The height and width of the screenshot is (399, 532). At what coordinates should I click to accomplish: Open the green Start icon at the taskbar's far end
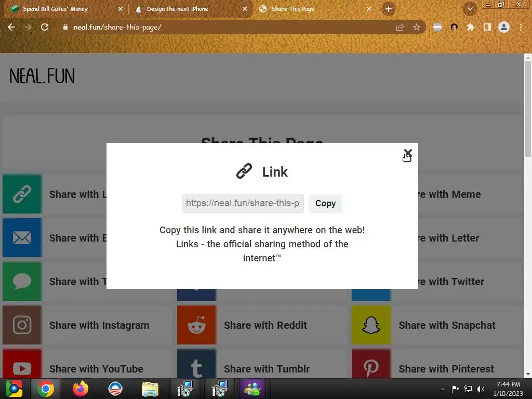pyautogui.click(x=14, y=389)
